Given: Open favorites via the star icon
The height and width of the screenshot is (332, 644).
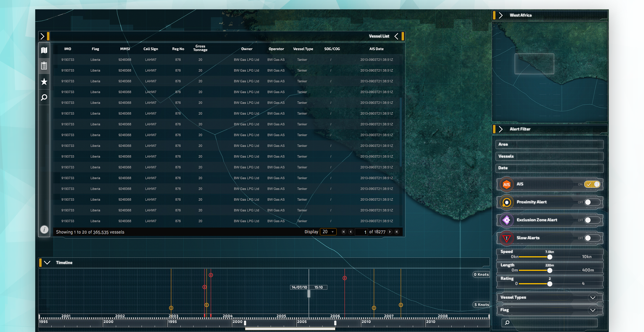Looking at the screenshot, I should coord(44,82).
